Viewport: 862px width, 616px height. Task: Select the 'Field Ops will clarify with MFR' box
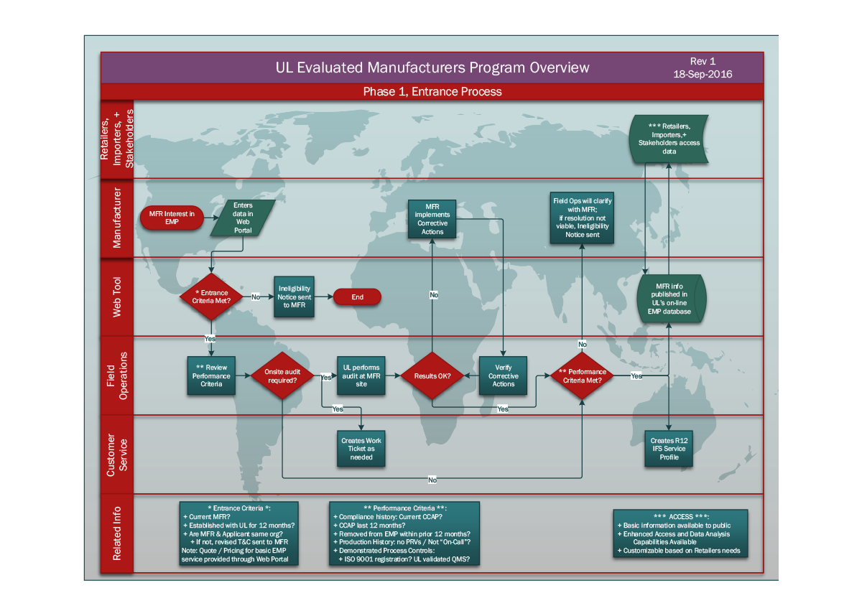click(x=583, y=218)
